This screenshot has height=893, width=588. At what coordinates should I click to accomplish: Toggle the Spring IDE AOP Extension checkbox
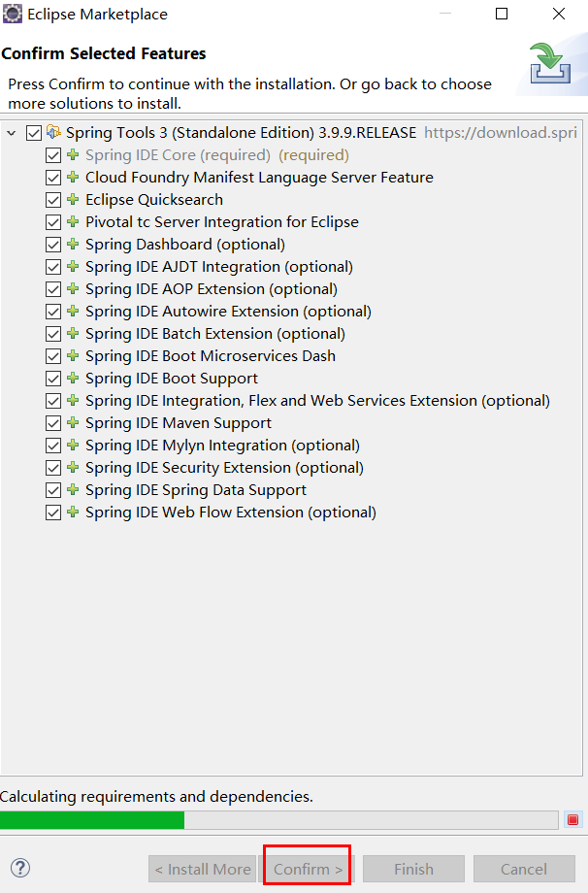53,289
